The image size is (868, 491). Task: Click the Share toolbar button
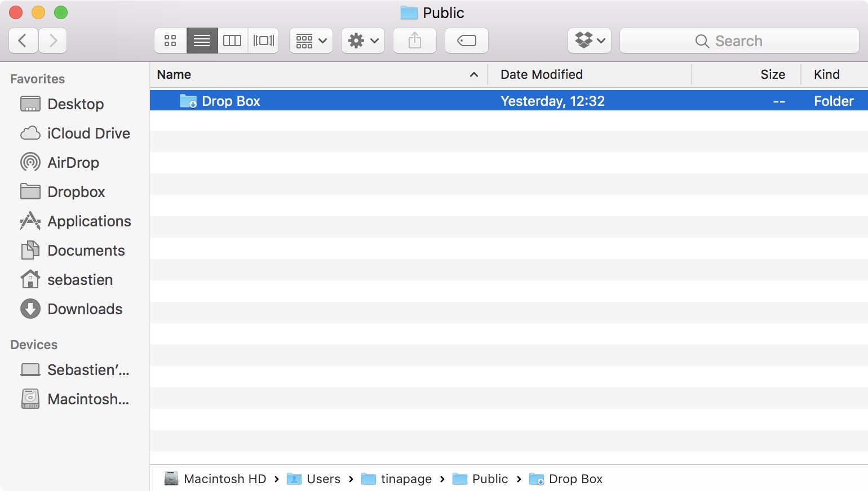point(415,41)
